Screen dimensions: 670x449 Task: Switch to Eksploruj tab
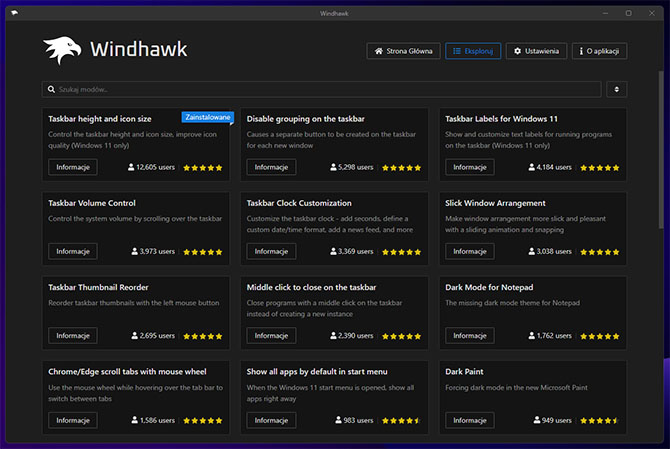pos(473,51)
